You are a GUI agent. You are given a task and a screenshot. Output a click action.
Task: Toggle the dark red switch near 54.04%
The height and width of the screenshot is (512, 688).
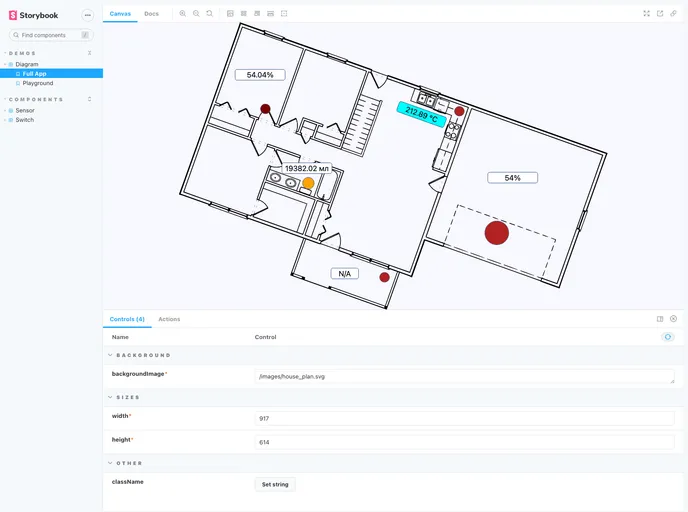tap(265, 108)
